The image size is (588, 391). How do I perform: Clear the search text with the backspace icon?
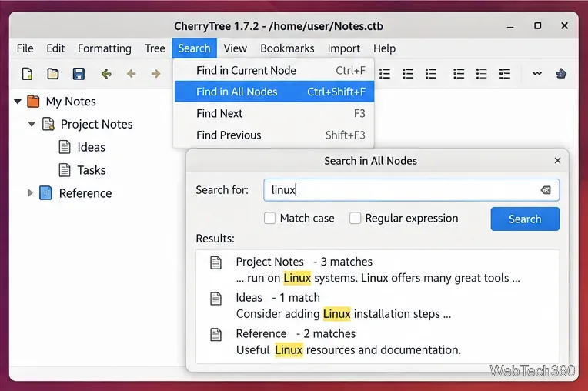click(x=546, y=190)
